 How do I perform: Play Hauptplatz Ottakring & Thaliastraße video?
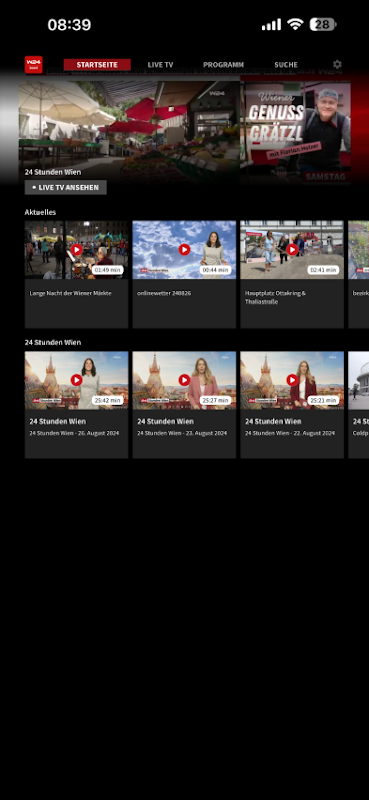(292, 249)
